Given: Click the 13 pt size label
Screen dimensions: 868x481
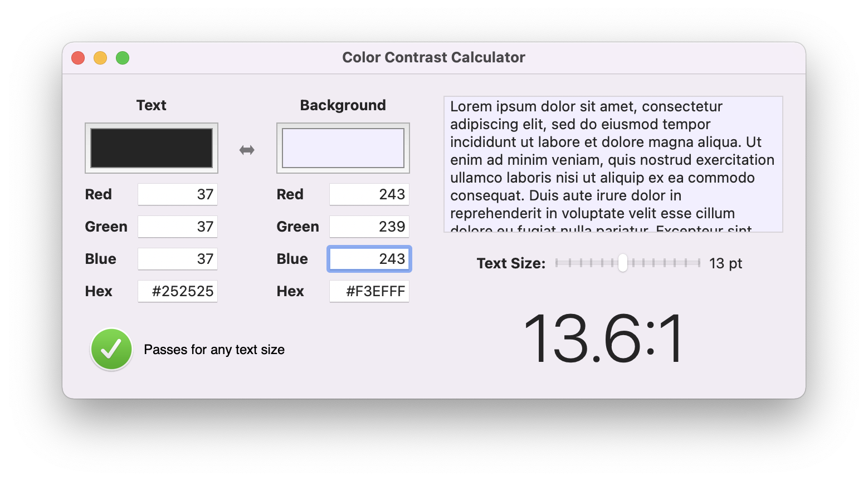Looking at the screenshot, I should (x=725, y=263).
